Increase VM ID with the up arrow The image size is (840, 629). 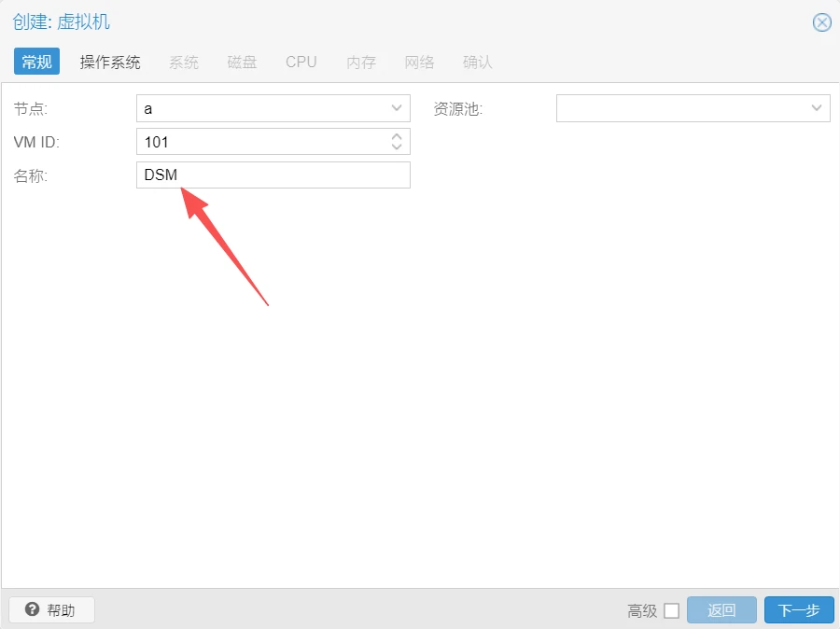(x=397, y=136)
